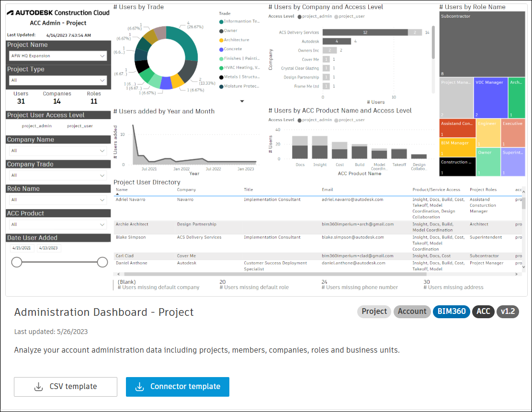Click the Companies count 14 card

57,98
